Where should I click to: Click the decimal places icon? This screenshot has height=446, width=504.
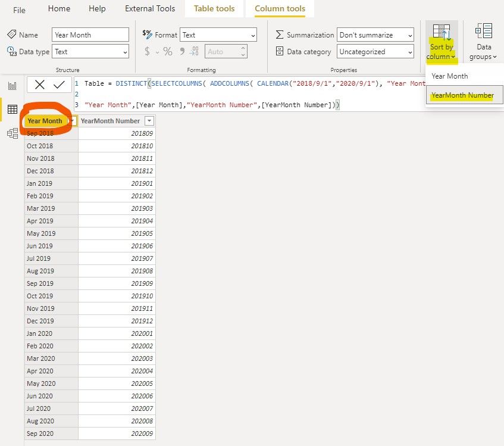[194, 51]
